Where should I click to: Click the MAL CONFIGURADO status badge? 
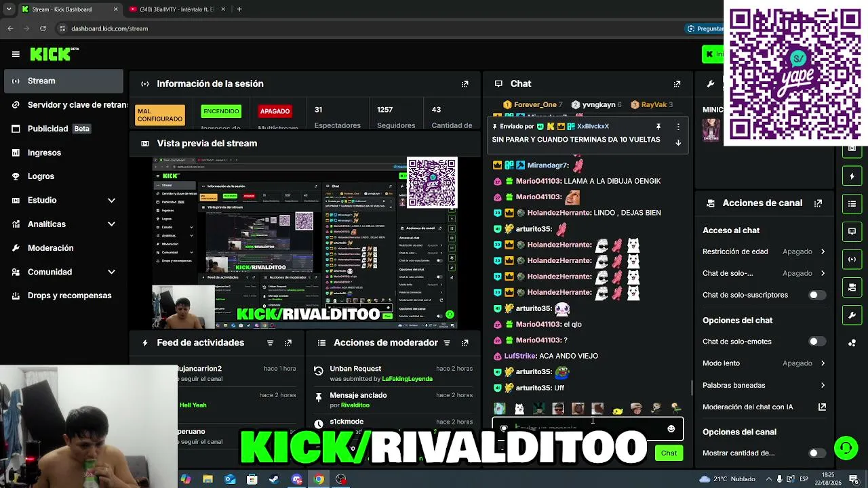(160, 115)
